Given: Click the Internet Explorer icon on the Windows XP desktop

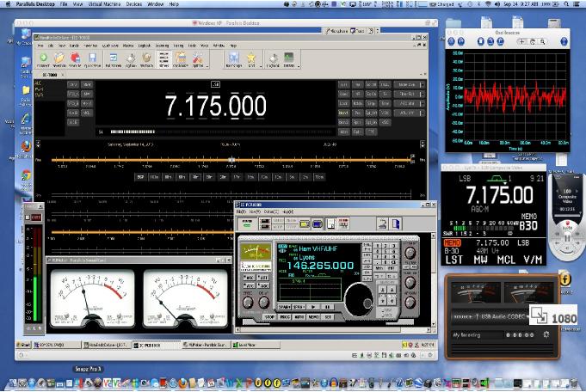Looking at the screenshot, I should click(x=26, y=119).
